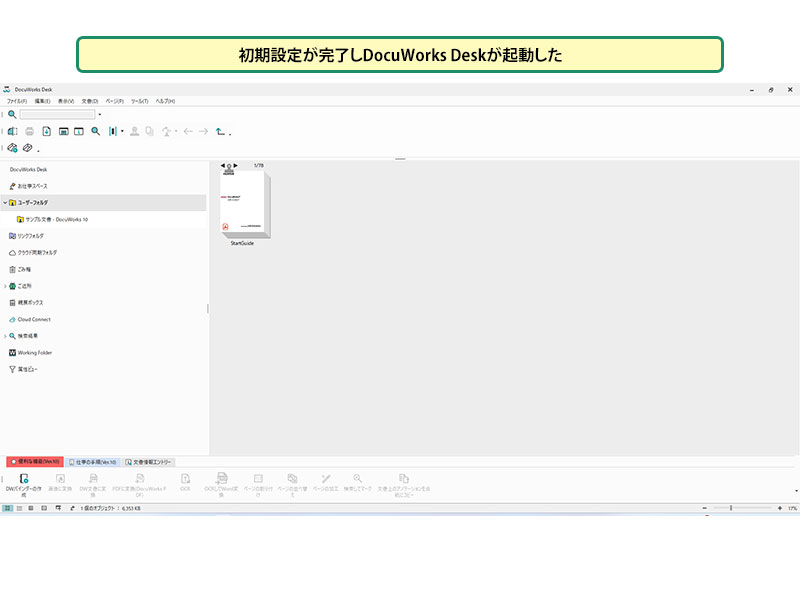Click the first toolbar icon with document and dotted page

[x=13, y=131]
